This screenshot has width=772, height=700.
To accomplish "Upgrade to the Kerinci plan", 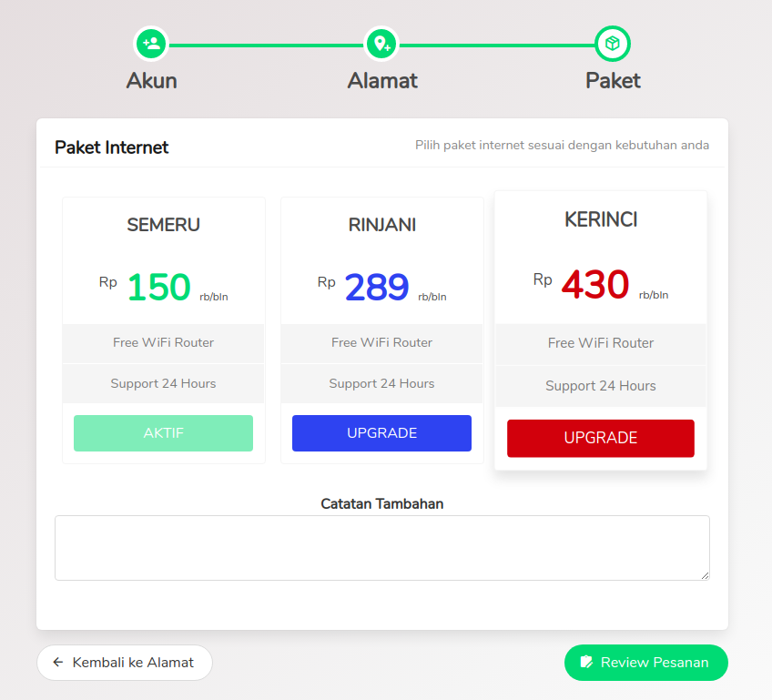I will pyautogui.click(x=601, y=438).
